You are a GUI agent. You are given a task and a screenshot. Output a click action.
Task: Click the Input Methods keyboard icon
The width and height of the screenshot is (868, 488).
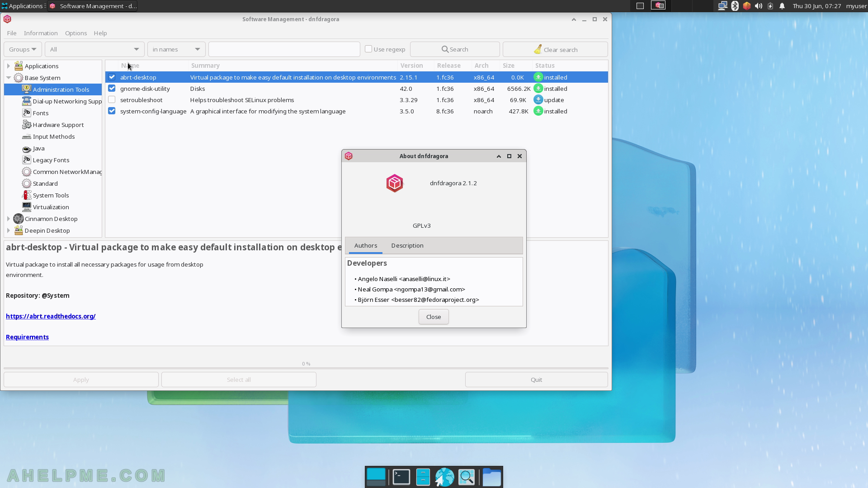tap(27, 136)
